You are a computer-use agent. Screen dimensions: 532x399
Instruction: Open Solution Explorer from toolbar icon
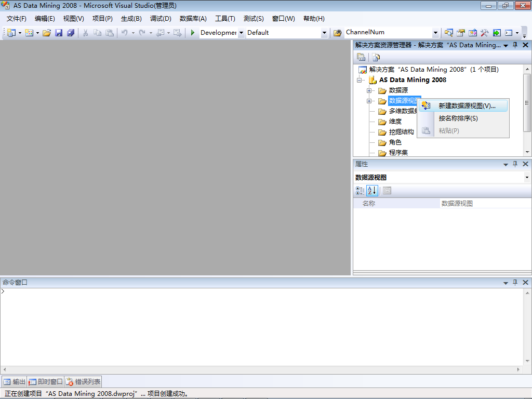tap(448, 33)
